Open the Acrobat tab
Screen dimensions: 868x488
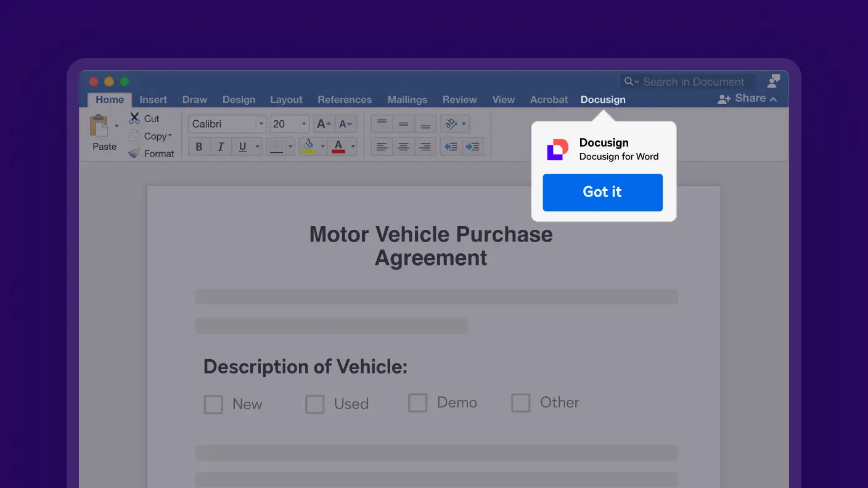[549, 99]
